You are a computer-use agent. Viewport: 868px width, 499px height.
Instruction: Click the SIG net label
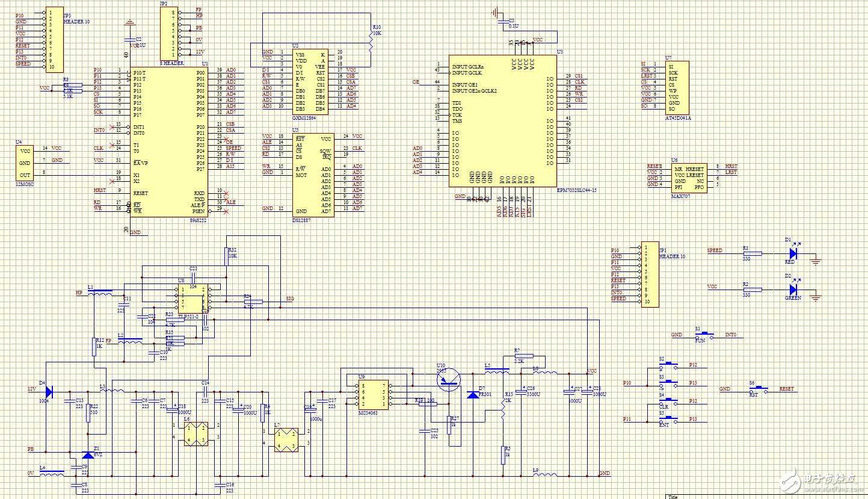[x=290, y=299]
